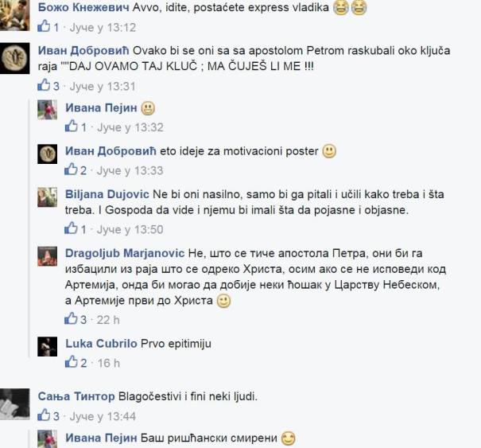Screen dimensions: 481x448
Task: Click Luka Cubrilo's avatar thumbnail
Action: pyautogui.click(x=47, y=347)
